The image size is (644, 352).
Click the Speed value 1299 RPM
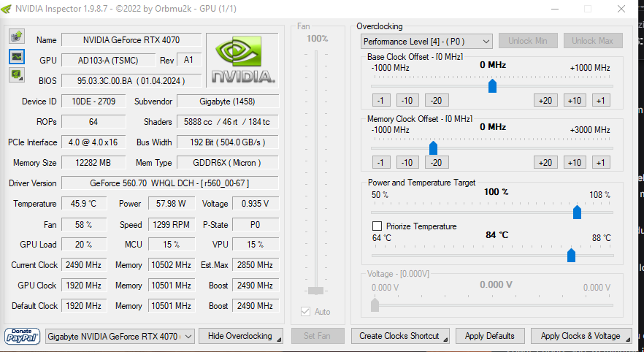(x=172, y=225)
